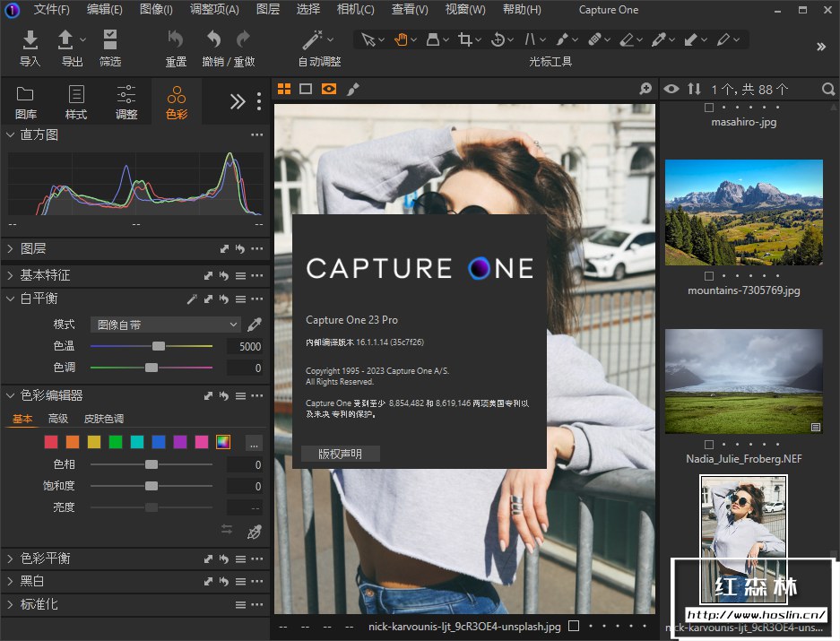The width and height of the screenshot is (840, 641).
Task: Pick white balance with the eyedropper
Action: [x=255, y=325]
